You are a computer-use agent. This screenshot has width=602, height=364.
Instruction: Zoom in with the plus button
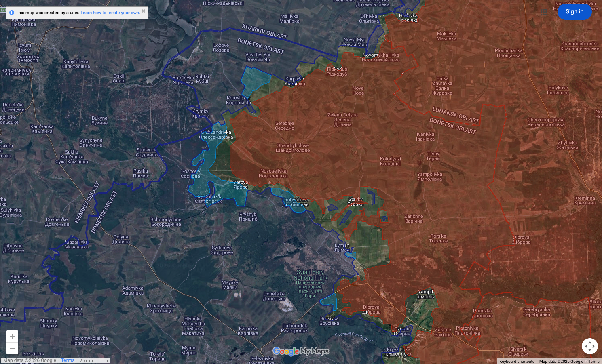(12, 337)
